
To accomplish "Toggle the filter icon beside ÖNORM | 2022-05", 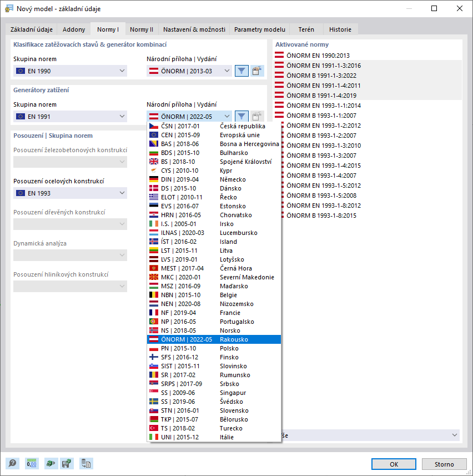I will (x=241, y=116).
